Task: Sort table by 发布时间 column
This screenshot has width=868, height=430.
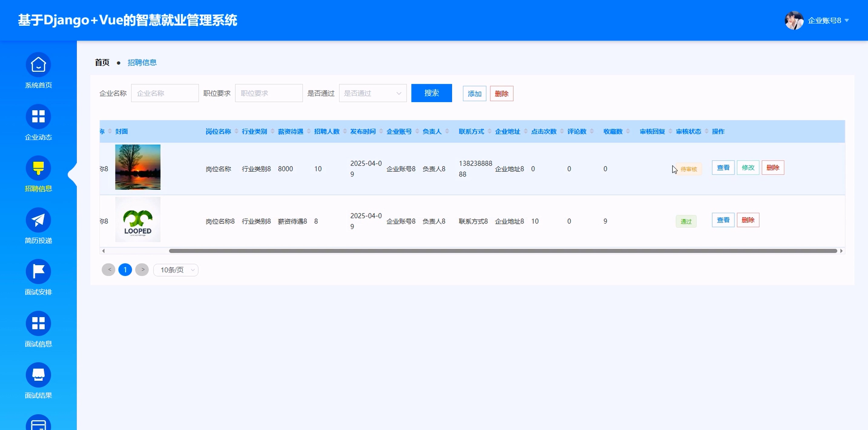Action: pos(381,131)
